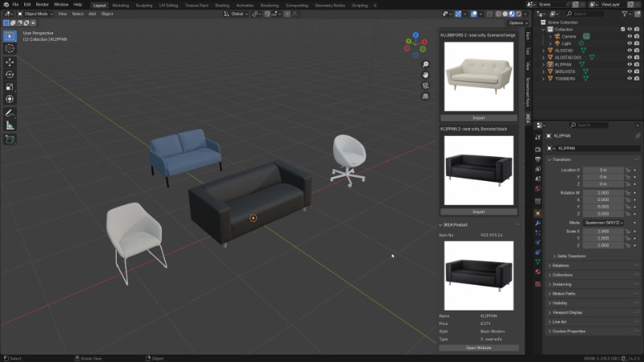Click the KLUBBFORS sofa thumbnail

[x=479, y=76]
